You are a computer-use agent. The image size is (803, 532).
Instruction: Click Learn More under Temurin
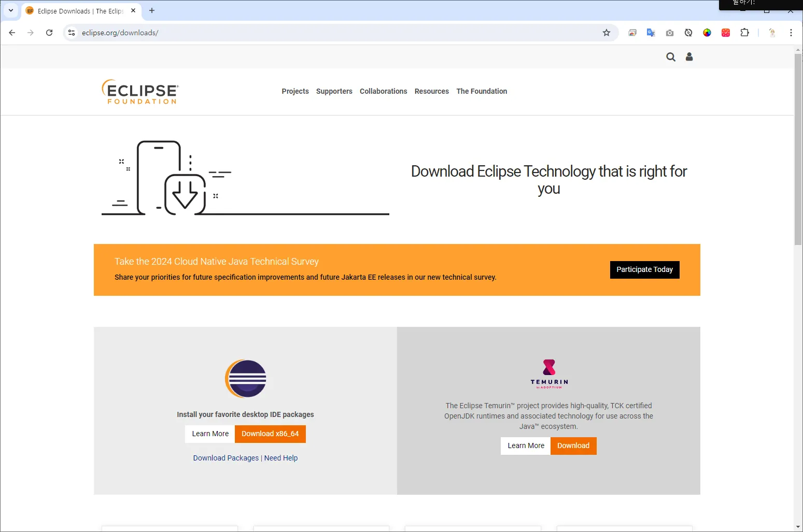click(x=526, y=446)
